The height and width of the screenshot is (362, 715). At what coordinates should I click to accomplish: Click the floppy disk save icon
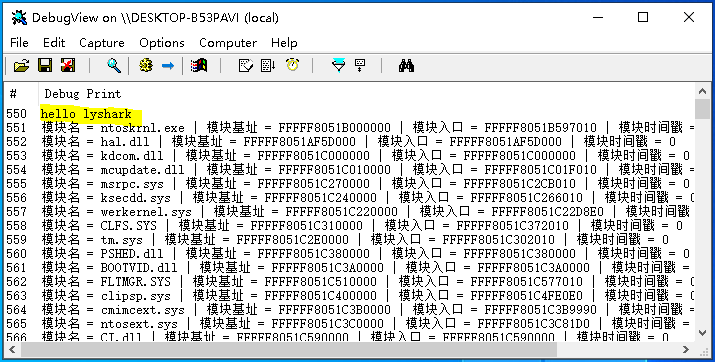point(45,66)
